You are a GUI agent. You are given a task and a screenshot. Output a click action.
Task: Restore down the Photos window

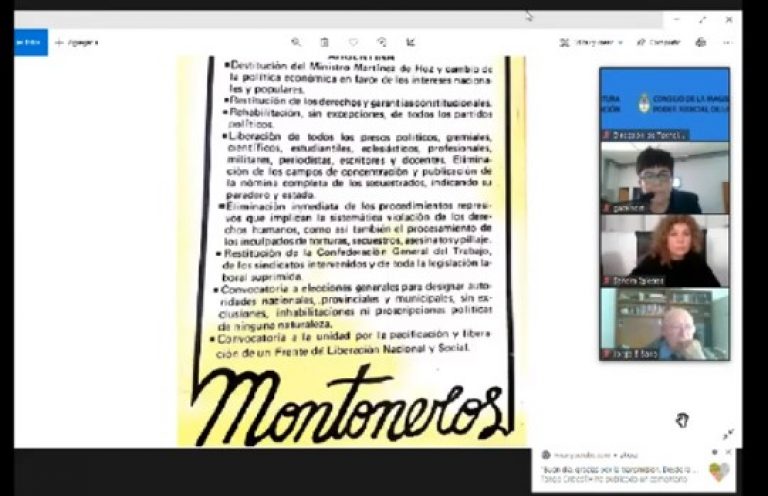click(x=703, y=20)
